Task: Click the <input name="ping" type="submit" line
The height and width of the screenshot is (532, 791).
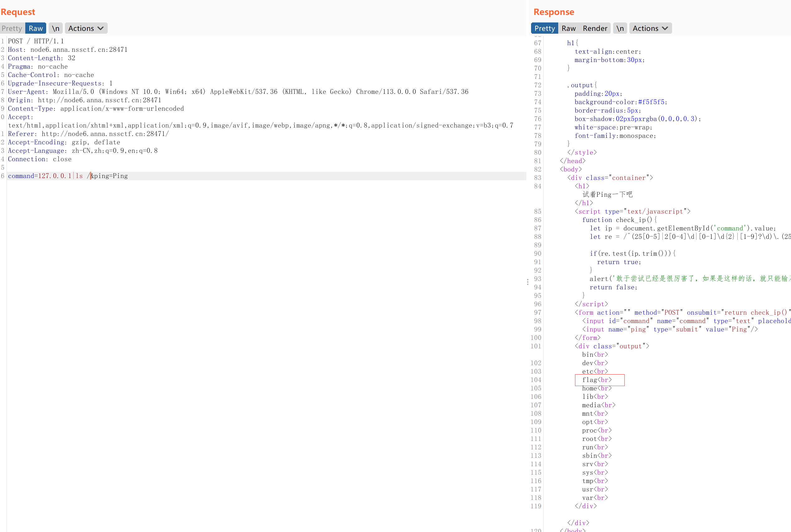Action: coord(670,329)
